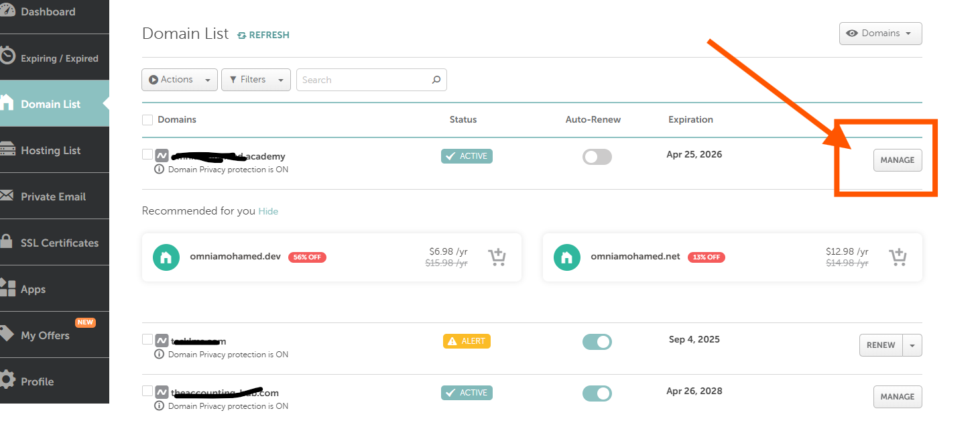Click MANAGE for the theaccounting domain
The width and height of the screenshot is (980, 427).
click(898, 397)
